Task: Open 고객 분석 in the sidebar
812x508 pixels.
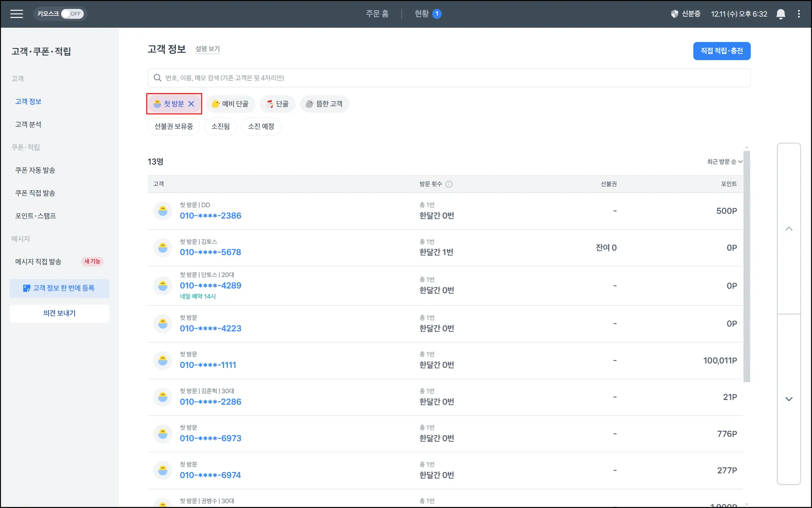Action: (x=28, y=125)
